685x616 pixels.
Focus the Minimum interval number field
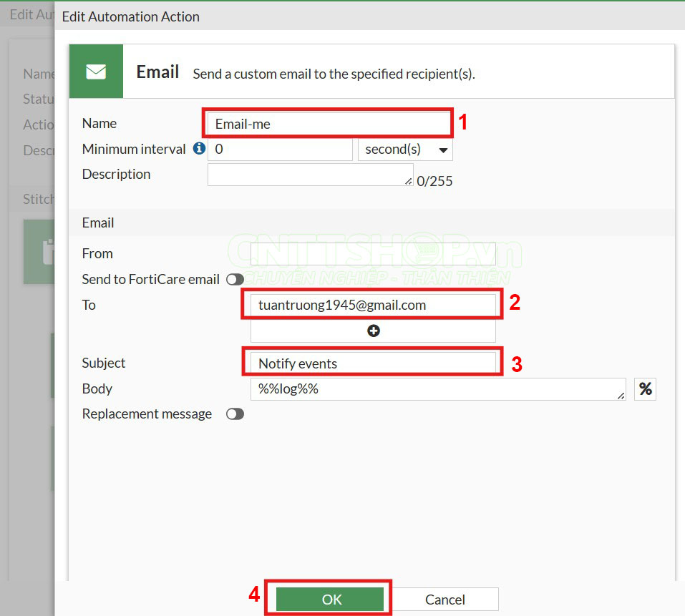coord(280,150)
